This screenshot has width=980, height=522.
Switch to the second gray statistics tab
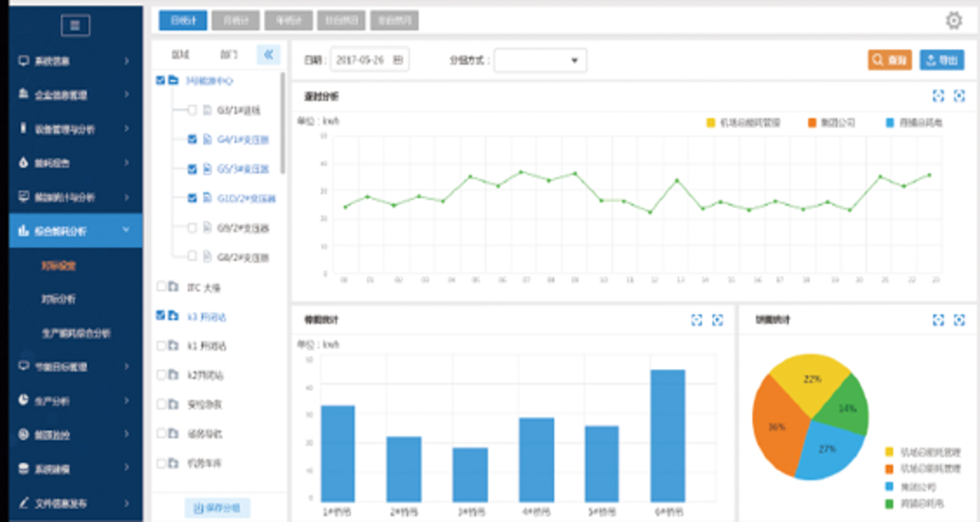pyautogui.click(x=238, y=20)
